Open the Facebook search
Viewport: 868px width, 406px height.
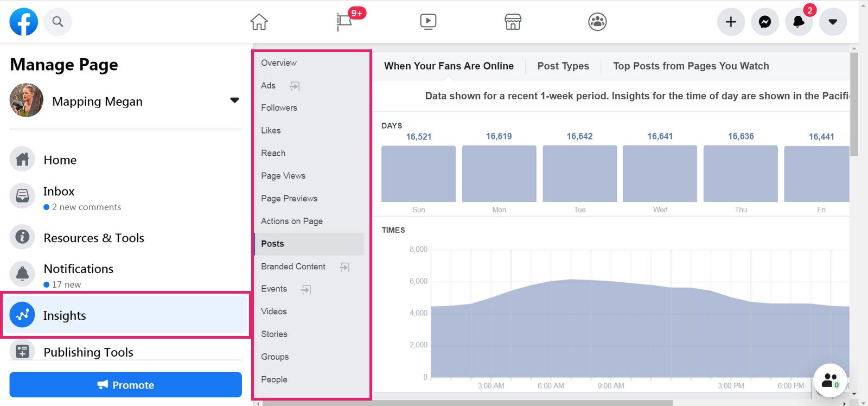tap(58, 22)
